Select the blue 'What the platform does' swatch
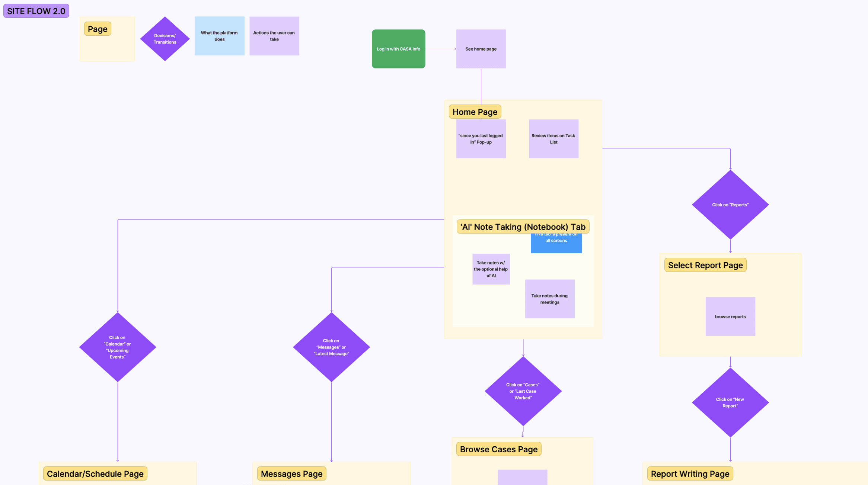This screenshot has width=868, height=485. 219,36
